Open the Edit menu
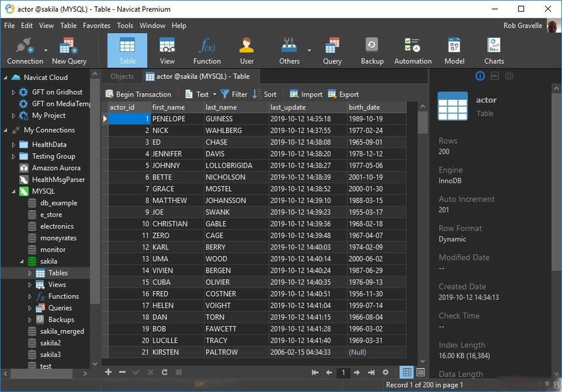Image resolution: width=562 pixels, height=392 pixels. point(26,26)
